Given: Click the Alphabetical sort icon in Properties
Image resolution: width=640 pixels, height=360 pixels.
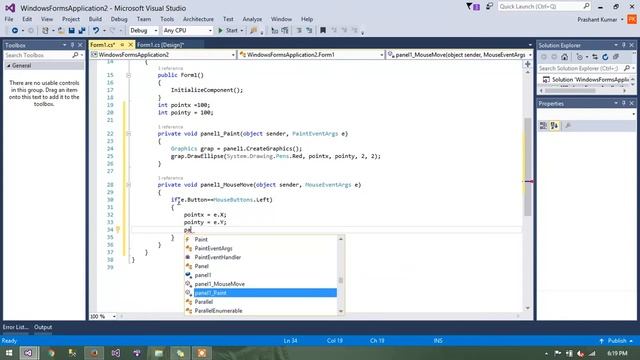Looking at the screenshot, I should [x=554, y=126].
